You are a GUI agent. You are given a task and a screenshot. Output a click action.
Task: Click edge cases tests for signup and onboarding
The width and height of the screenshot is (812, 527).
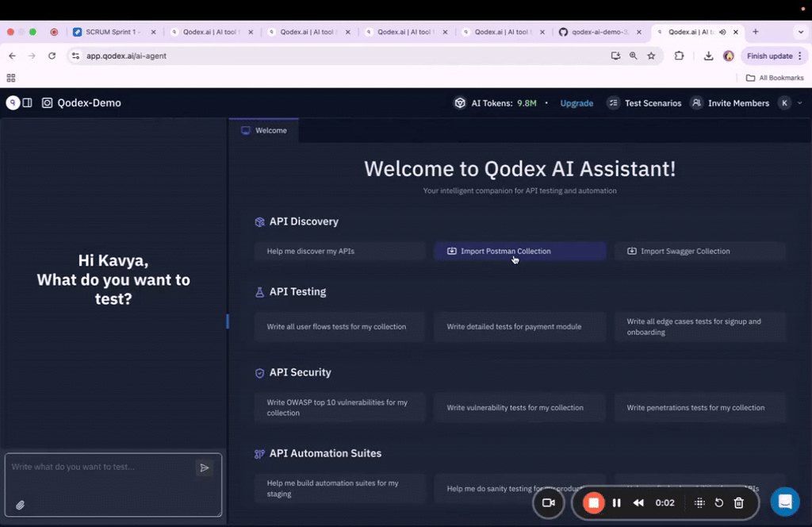point(699,326)
